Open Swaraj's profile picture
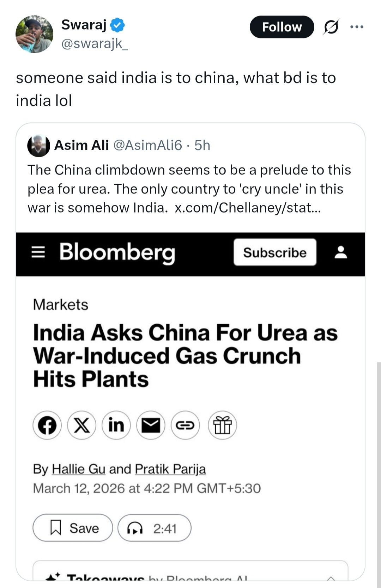 (34, 34)
